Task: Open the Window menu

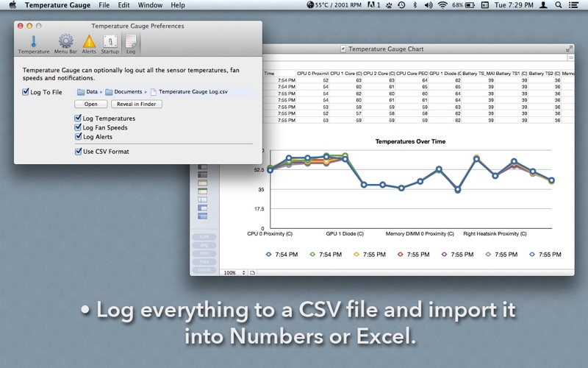Action: [150, 5]
